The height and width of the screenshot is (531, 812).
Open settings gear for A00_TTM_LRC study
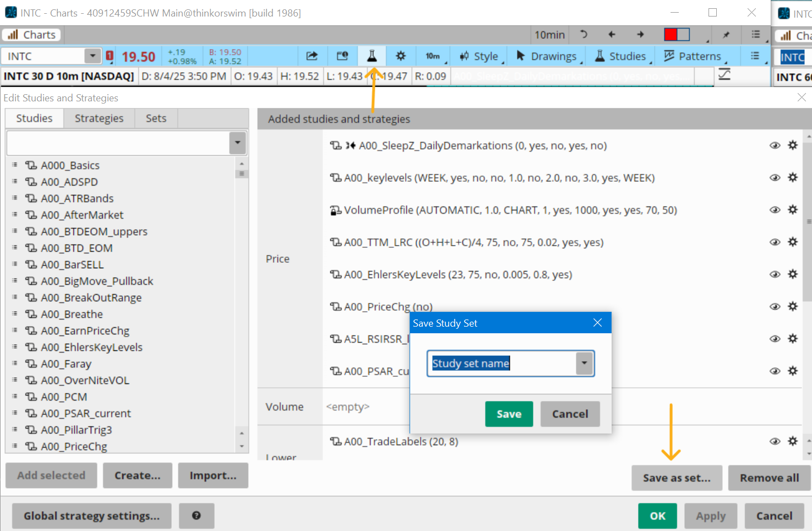click(x=793, y=242)
